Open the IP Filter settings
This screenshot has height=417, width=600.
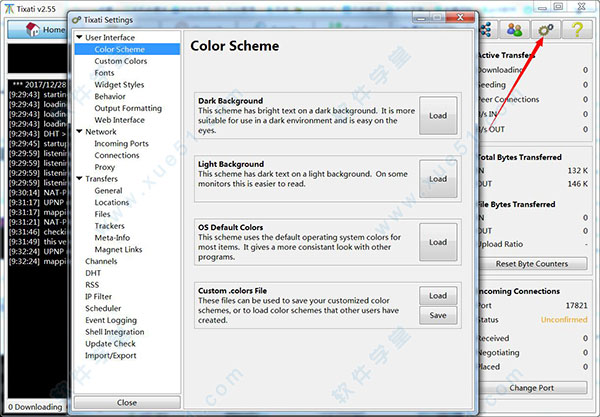point(101,297)
